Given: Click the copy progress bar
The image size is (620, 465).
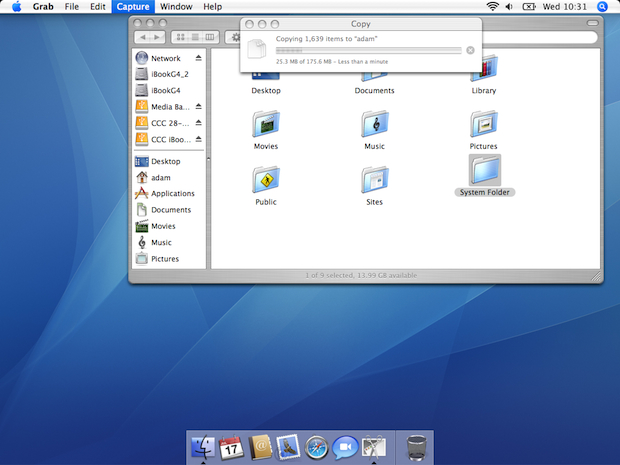Looking at the screenshot, I should [x=369, y=50].
